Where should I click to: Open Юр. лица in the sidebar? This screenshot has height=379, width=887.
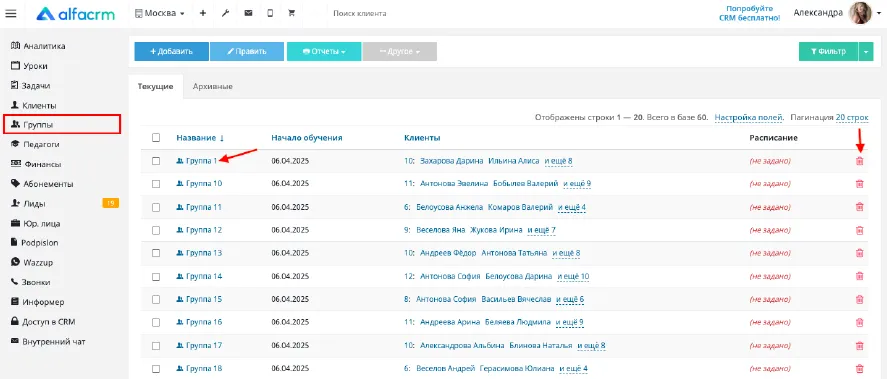click(x=35, y=223)
